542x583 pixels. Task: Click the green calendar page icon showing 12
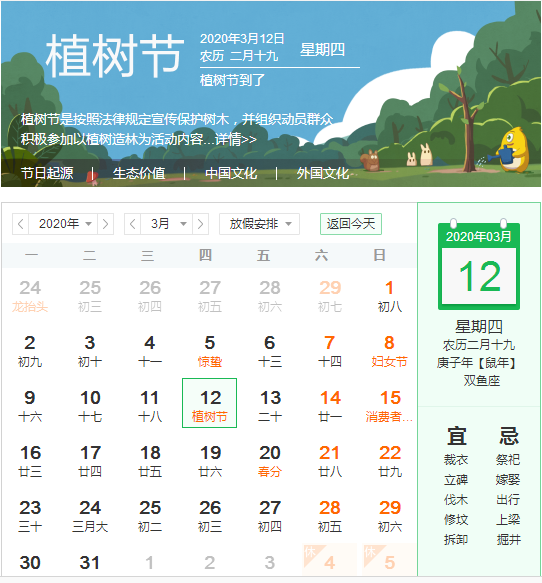click(479, 265)
